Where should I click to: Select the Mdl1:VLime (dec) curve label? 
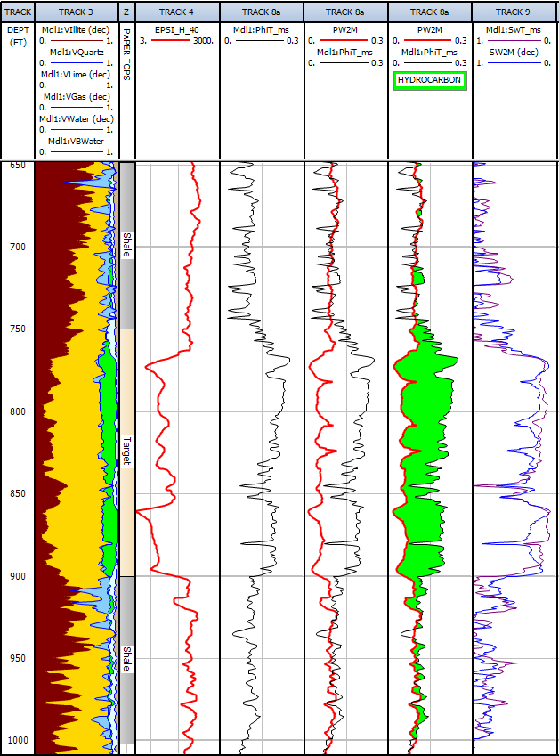76,74
